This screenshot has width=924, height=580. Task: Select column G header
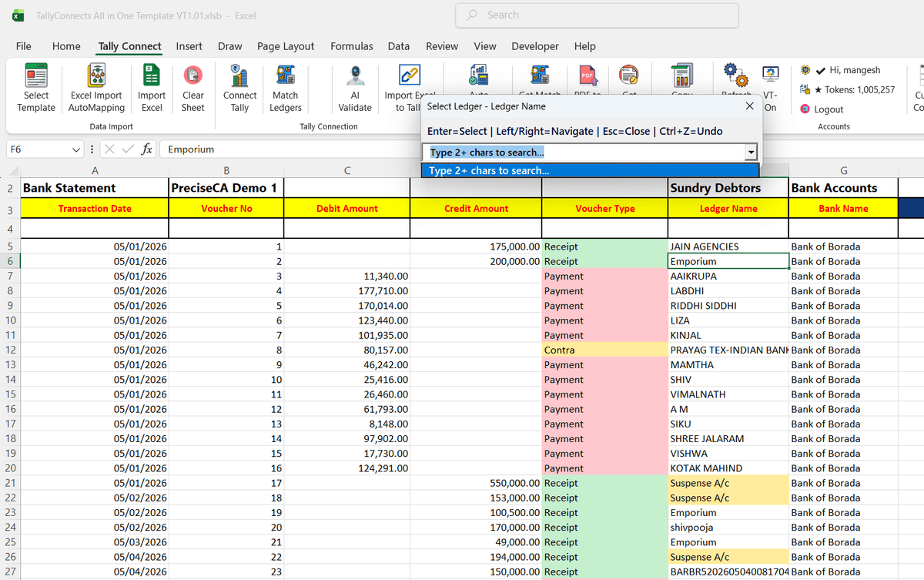[844, 171]
